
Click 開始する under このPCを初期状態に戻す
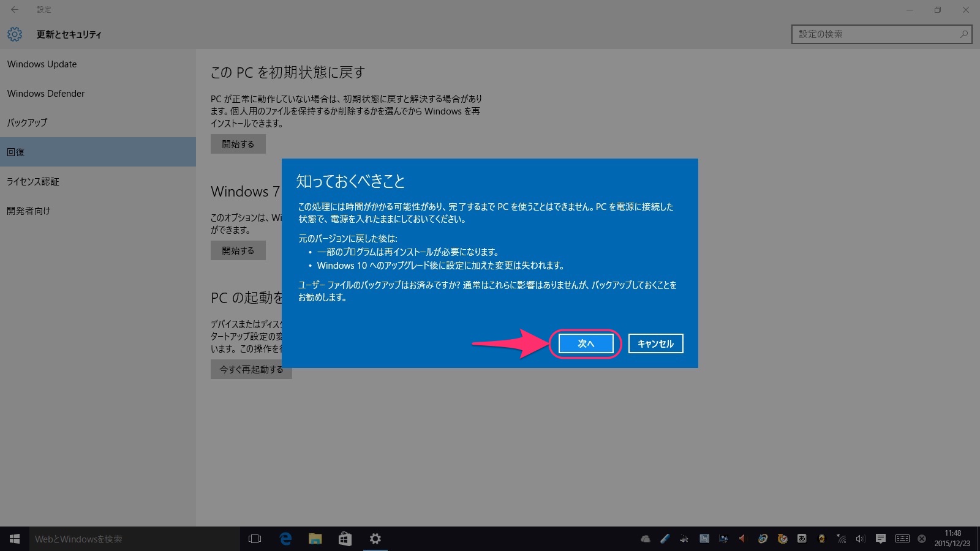(x=238, y=144)
